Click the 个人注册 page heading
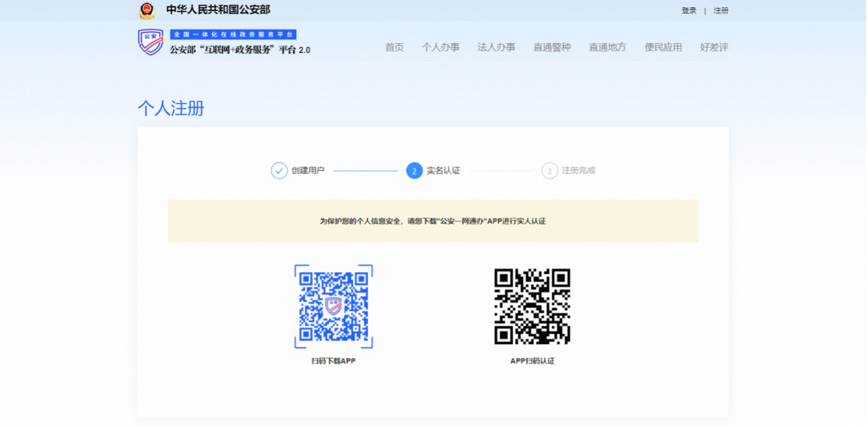Screen dimensions: 868x428 click(171, 108)
